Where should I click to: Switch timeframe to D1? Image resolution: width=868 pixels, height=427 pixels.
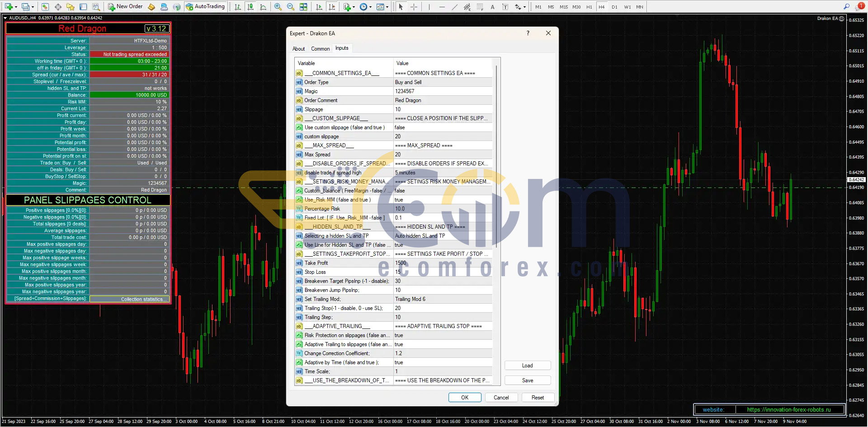click(614, 7)
